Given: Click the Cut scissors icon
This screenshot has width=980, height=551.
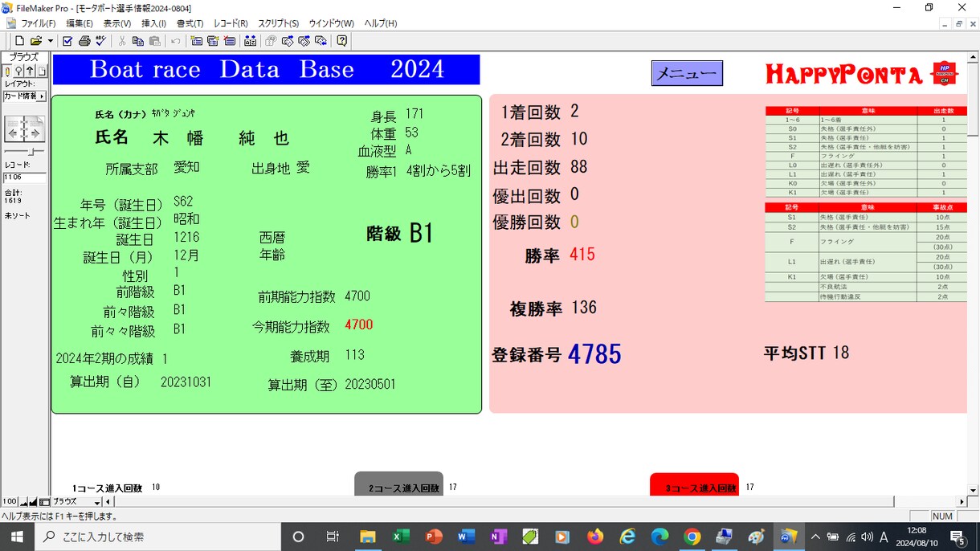Looking at the screenshot, I should click(x=122, y=41).
